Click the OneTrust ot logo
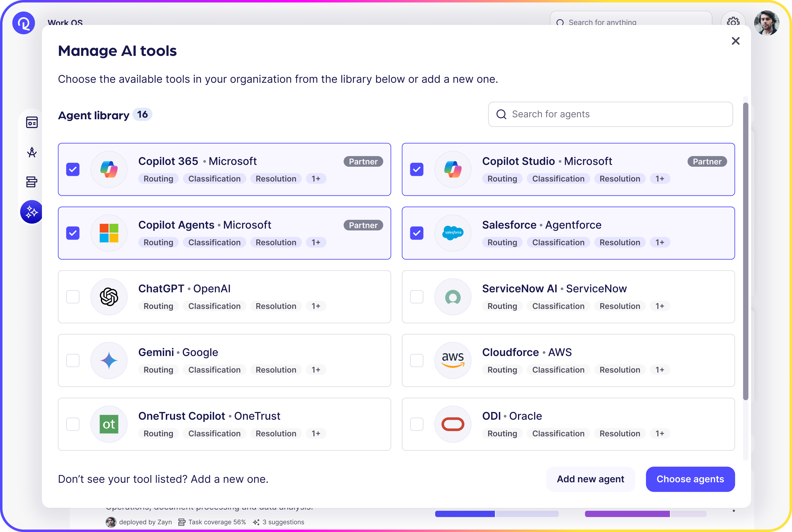The width and height of the screenshot is (792, 532). (109, 424)
